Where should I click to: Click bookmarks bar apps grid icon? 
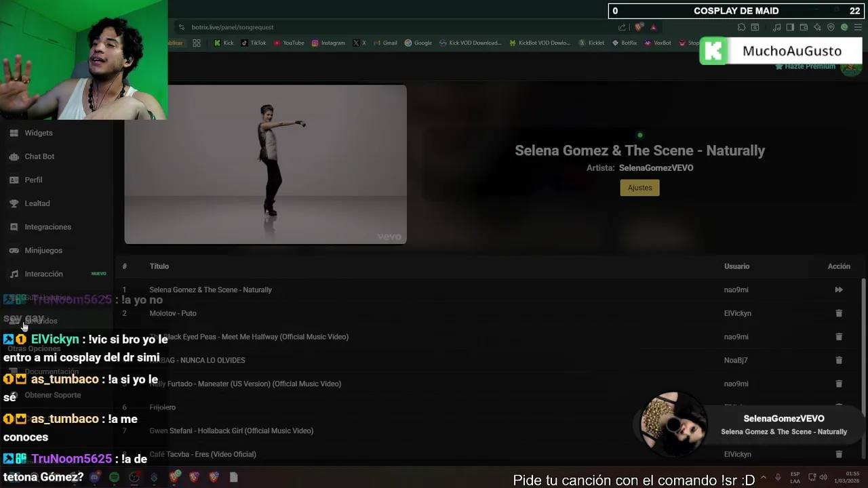[197, 43]
